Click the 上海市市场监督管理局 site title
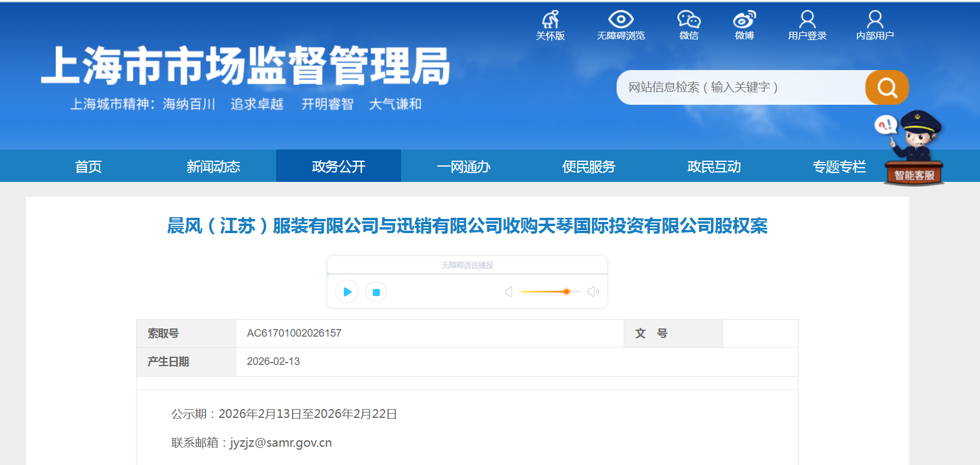980x465 pixels. pos(246,66)
